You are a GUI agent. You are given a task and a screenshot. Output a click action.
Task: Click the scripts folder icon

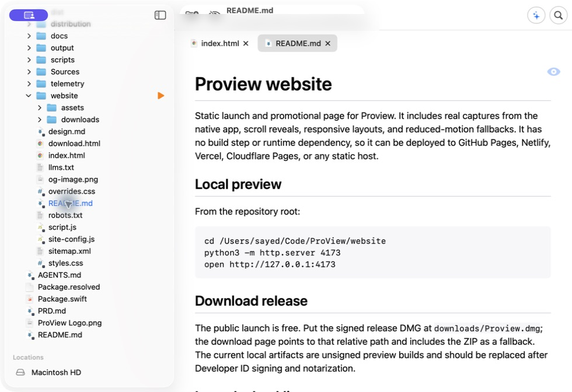(x=41, y=60)
